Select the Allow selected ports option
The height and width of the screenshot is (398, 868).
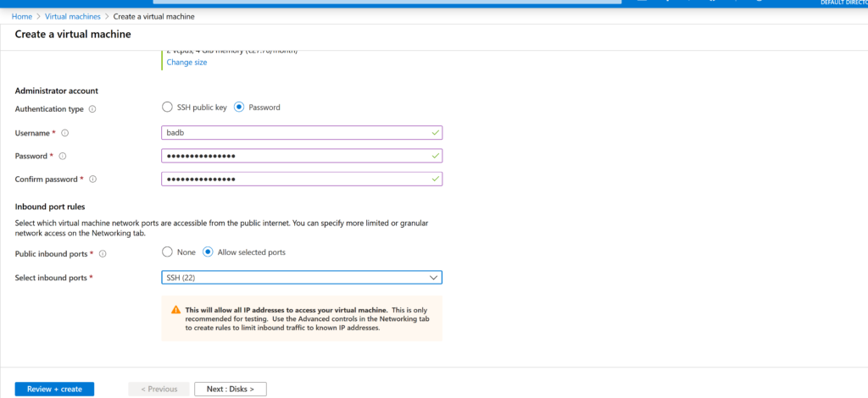point(209,253)
